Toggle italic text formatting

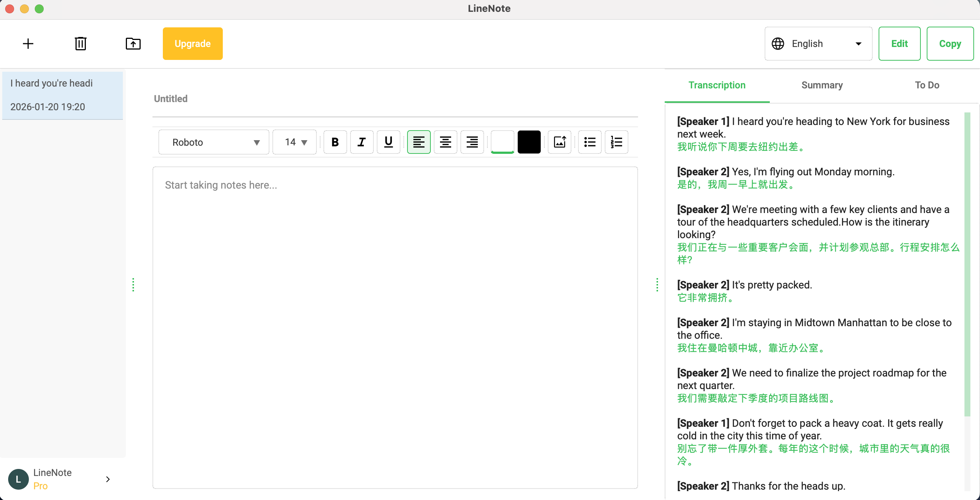(361, 142)
